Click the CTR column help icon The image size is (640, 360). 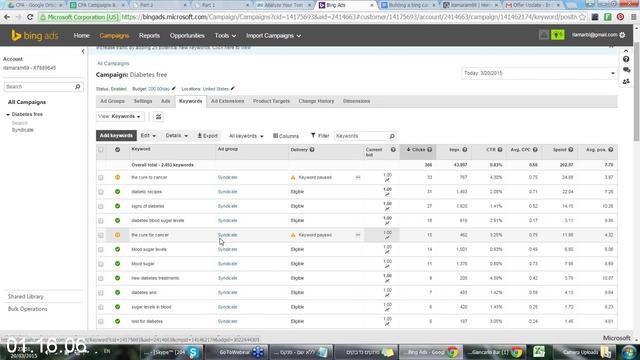coord(500,150)
